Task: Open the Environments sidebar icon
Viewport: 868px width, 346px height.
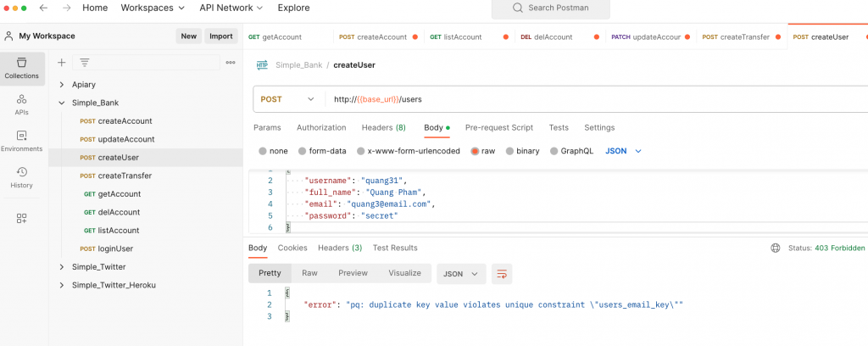Action: point(21,141)
